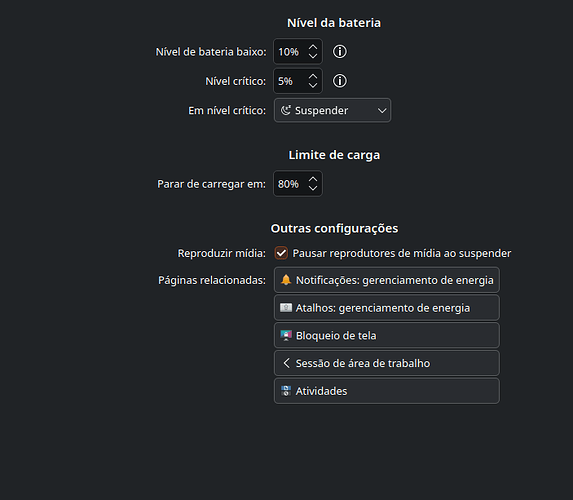Click the monitor icon for Bloqueio de tela
This screenshot has width=573, height=500.
(x=286, y=335)
